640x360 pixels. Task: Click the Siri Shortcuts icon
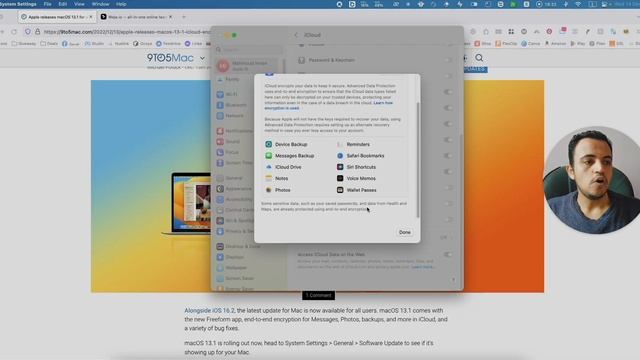(340, 167)
